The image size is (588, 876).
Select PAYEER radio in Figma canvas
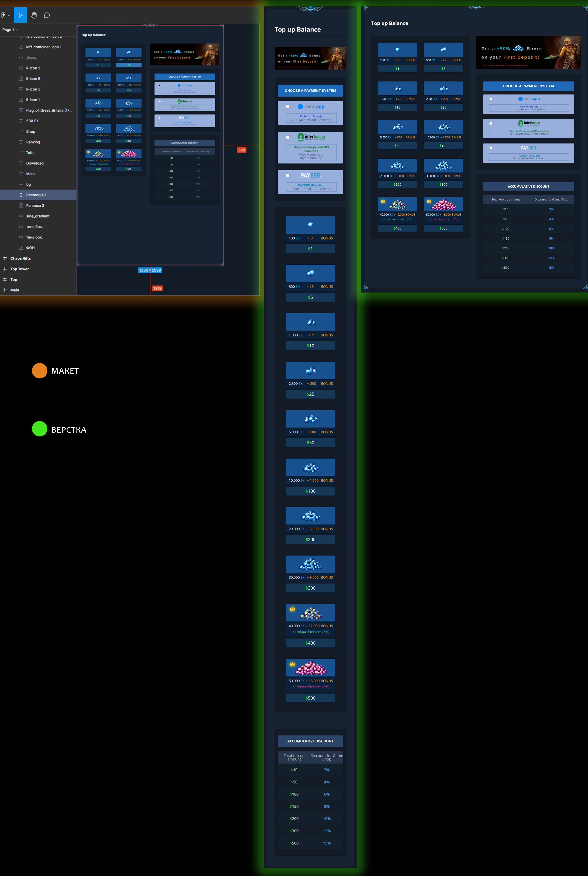click(160, 118)
